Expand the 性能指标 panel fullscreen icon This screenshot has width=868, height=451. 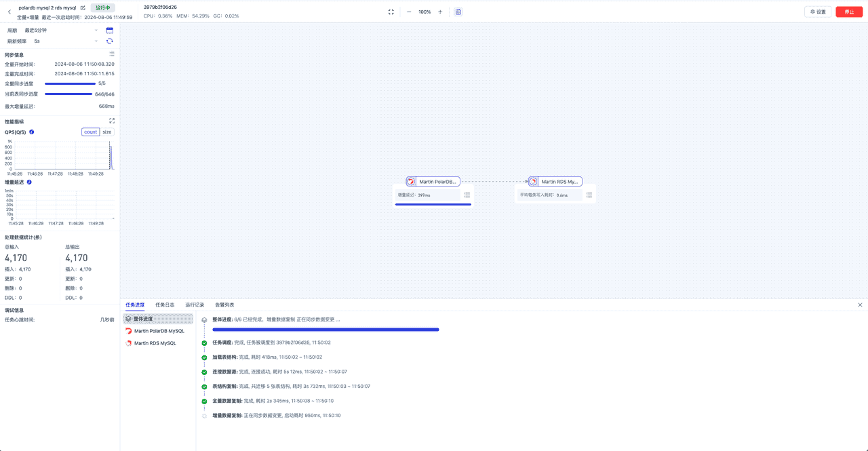(111, 121)
